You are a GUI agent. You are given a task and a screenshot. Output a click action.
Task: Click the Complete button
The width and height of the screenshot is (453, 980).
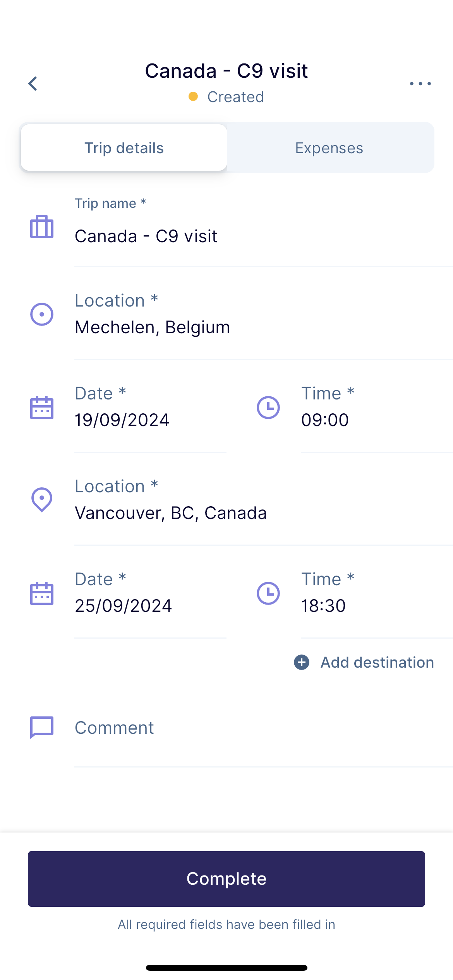[x=226, y=879]
